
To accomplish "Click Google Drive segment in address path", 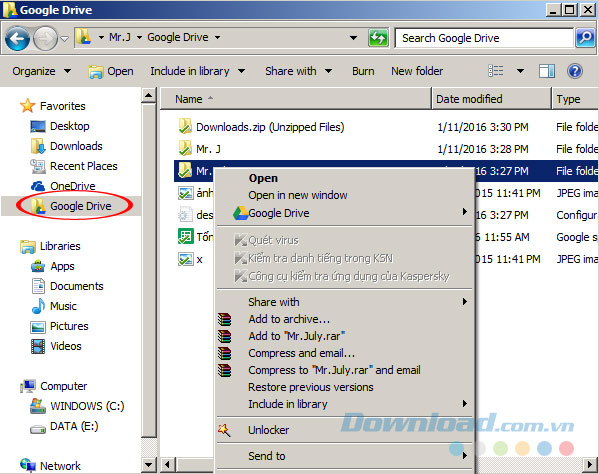I will pos(178,37).
